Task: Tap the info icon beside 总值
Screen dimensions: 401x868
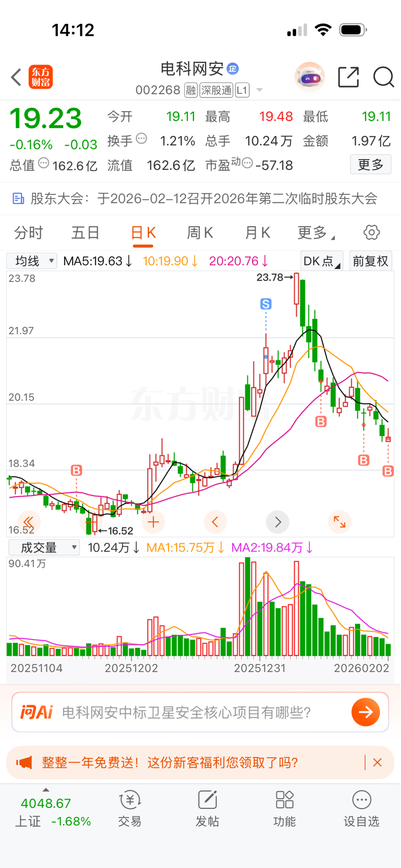Action: (x=44, y=163)
